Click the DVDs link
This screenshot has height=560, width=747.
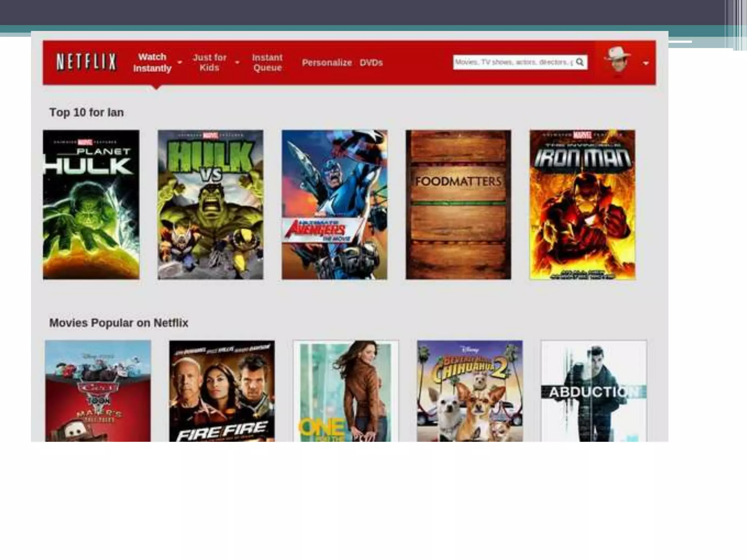click(371, 63)
